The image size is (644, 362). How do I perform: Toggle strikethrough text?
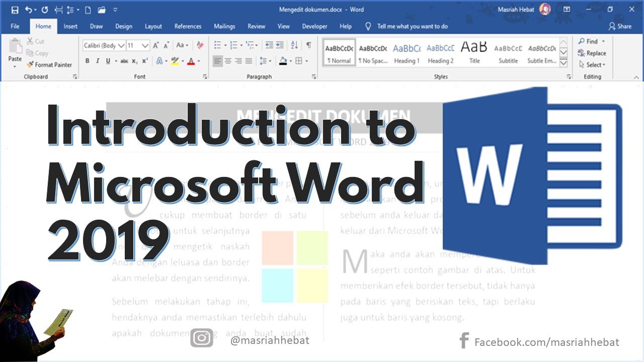(124, 61)
